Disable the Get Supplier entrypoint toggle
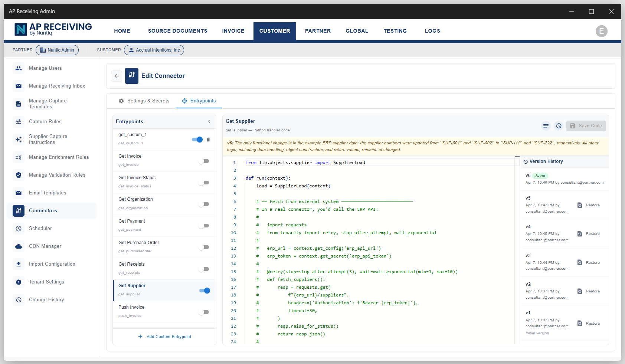 coord(204,291)
